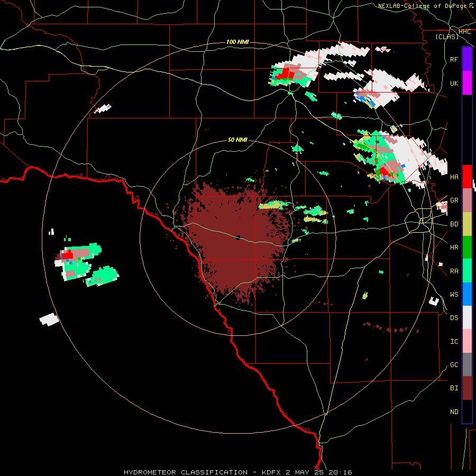Click the HR legend label
Viewport: 476px width, 476px height.
pos(454,248)
